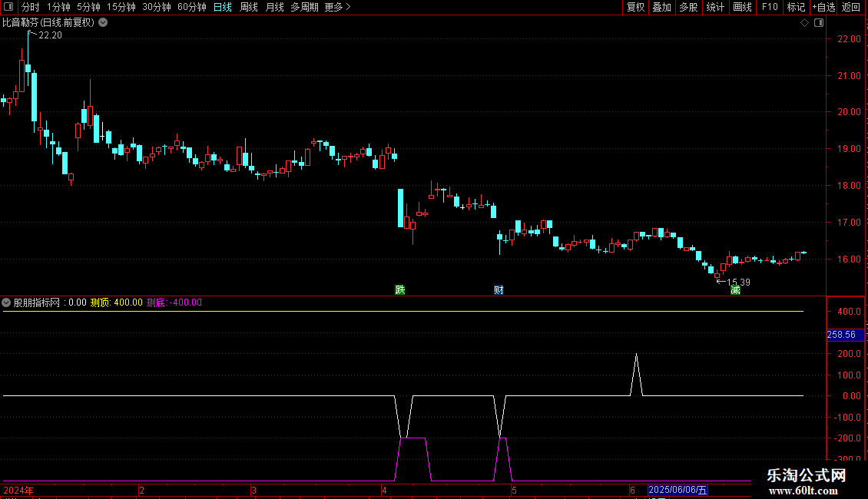868x499 pixels.
Task: Select the 60分钟 period tab
Action: (x=192, y=7)
